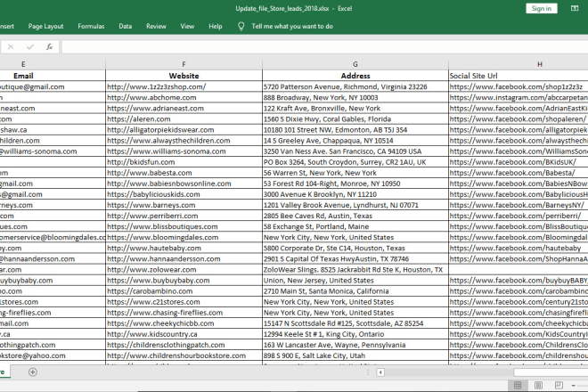Select the @williams-sonoma.com email cell
The width and height of the screenshot is (588, 392).
(53, 151)
